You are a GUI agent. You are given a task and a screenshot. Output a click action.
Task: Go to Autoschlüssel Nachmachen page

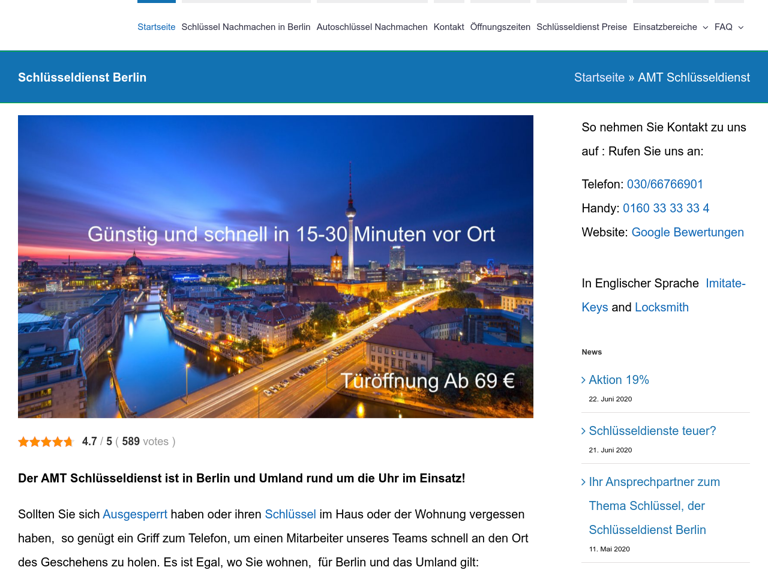(x=372, y=27)
